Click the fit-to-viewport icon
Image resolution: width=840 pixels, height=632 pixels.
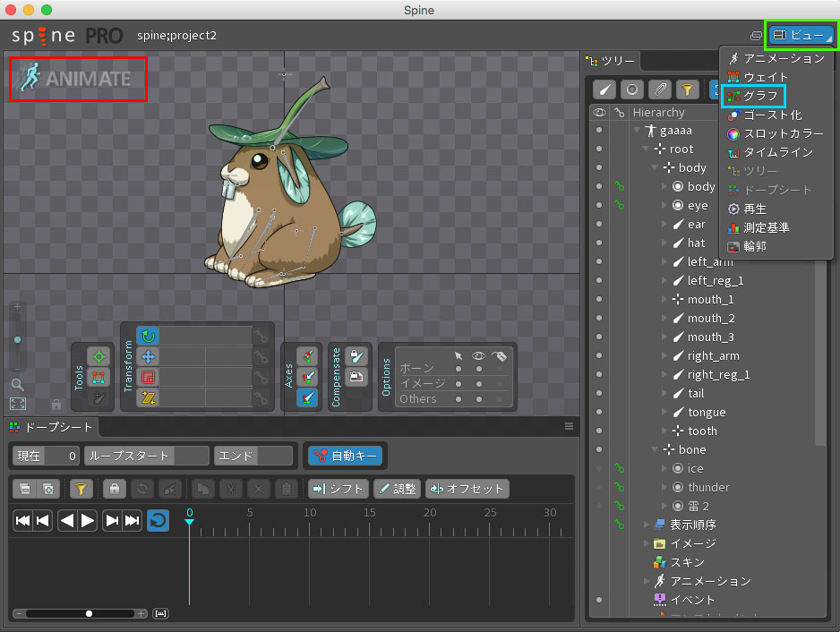(x=18, y=404)
